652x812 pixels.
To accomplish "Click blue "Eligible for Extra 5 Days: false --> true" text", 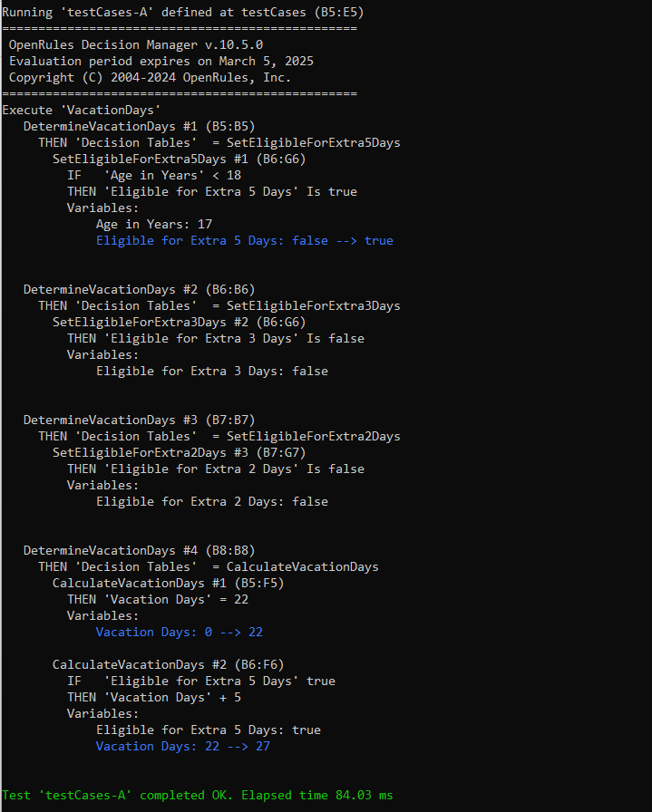I will tap(245, 240).
